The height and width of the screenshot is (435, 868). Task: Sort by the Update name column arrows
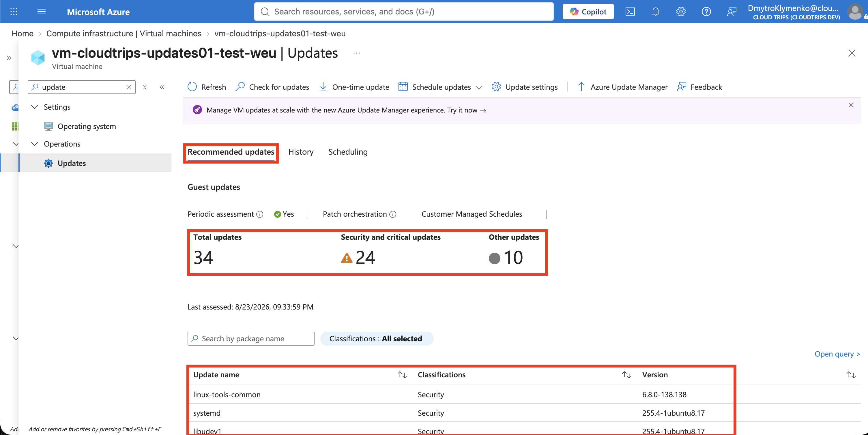coord(402,375)
